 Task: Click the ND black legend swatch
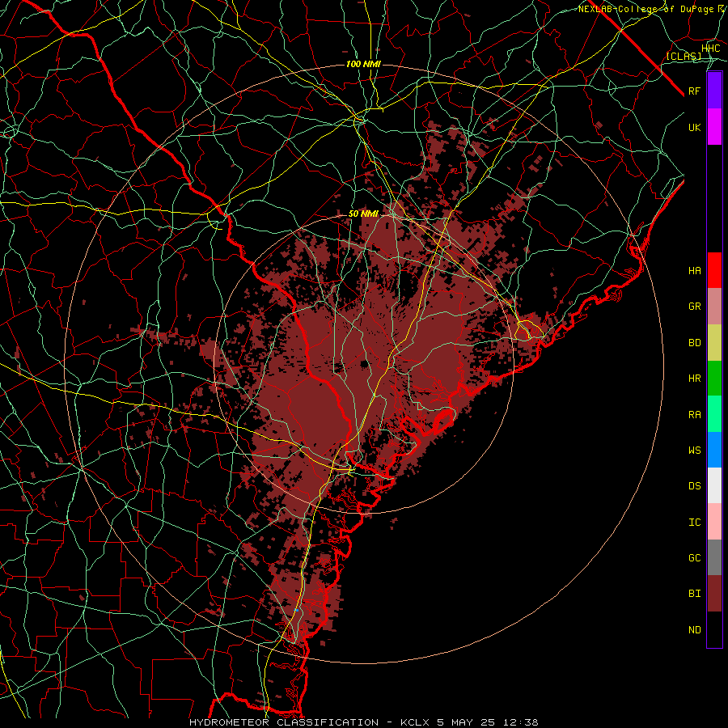pyautogui.click(x=714, y=629)
